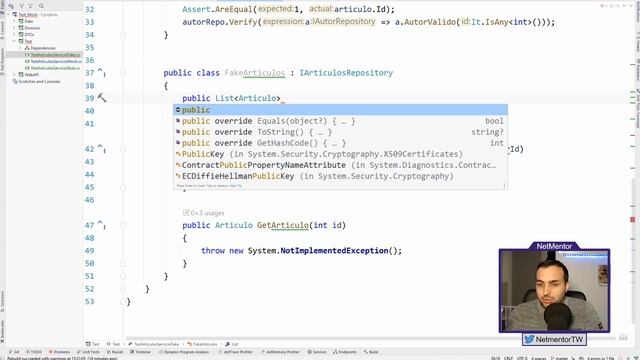
Task: Click implements gutter marker on line 42
Action: coord(101,149)
